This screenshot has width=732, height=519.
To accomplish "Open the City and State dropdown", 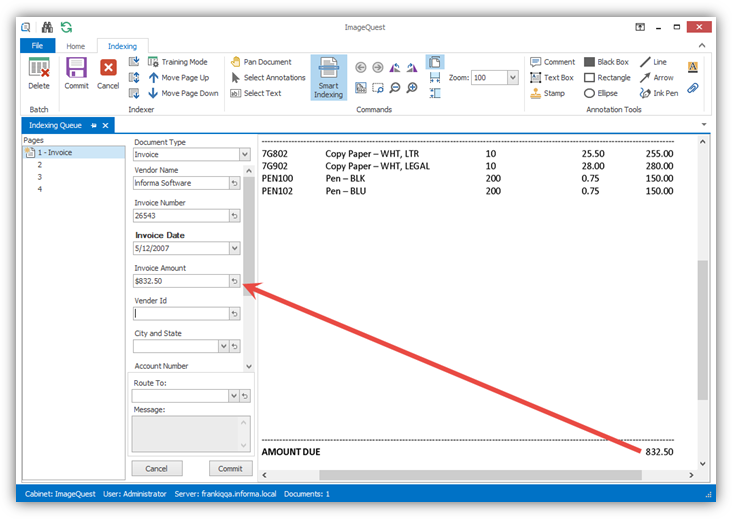I will click(x=224, y=346).
